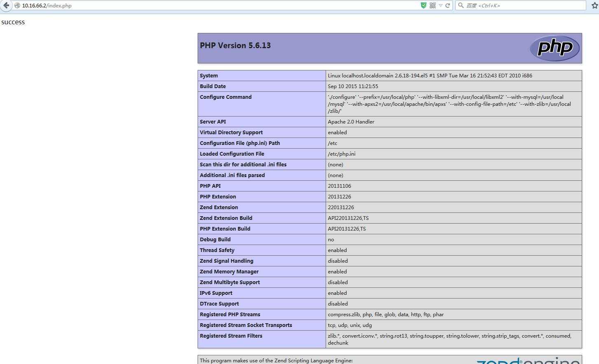Open the green shield security icon
599x364 pixels.
423,5
